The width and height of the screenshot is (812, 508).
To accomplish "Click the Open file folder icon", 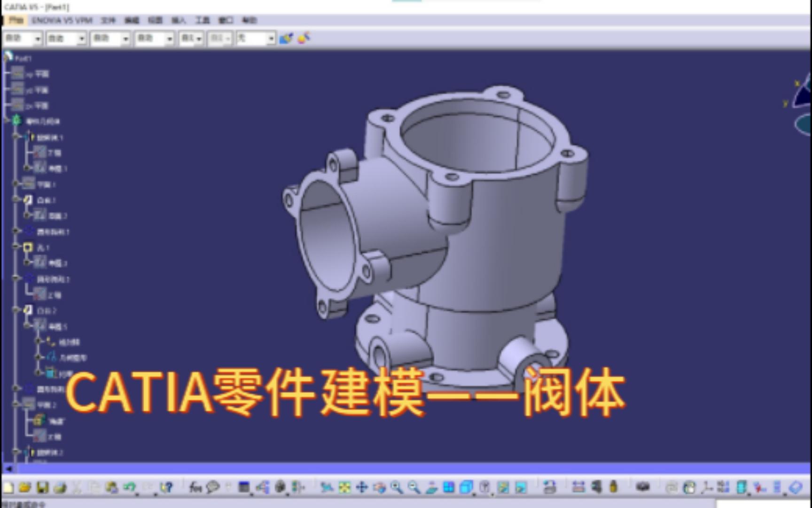I will point(25,487).
